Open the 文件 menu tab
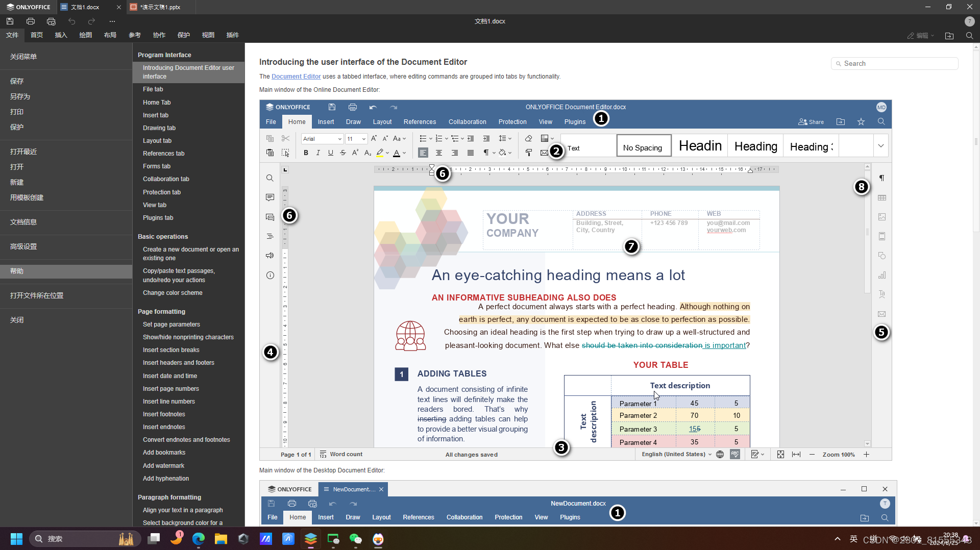Screen dimensions: 980x550 [x=12, y=35]
